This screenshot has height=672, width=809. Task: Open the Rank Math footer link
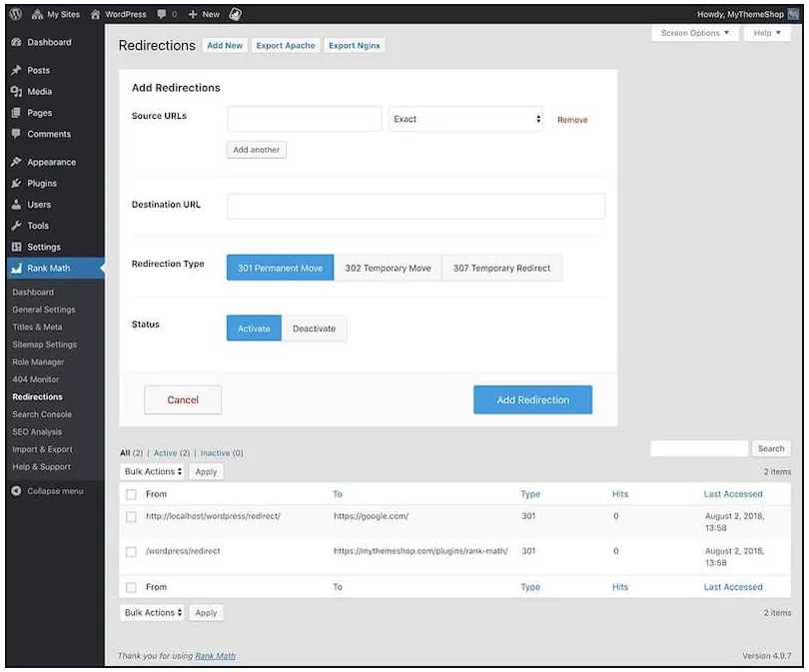[215, 655]
